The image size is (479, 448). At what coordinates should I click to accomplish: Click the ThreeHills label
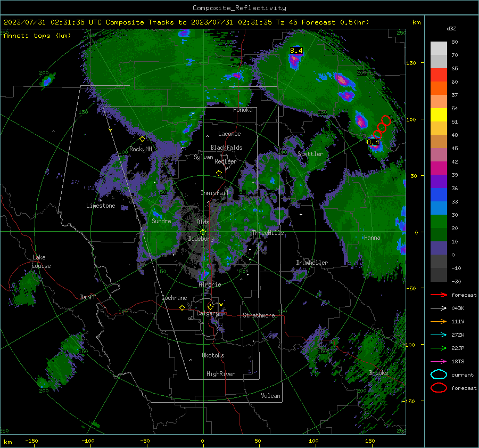[x=268, y=233]
